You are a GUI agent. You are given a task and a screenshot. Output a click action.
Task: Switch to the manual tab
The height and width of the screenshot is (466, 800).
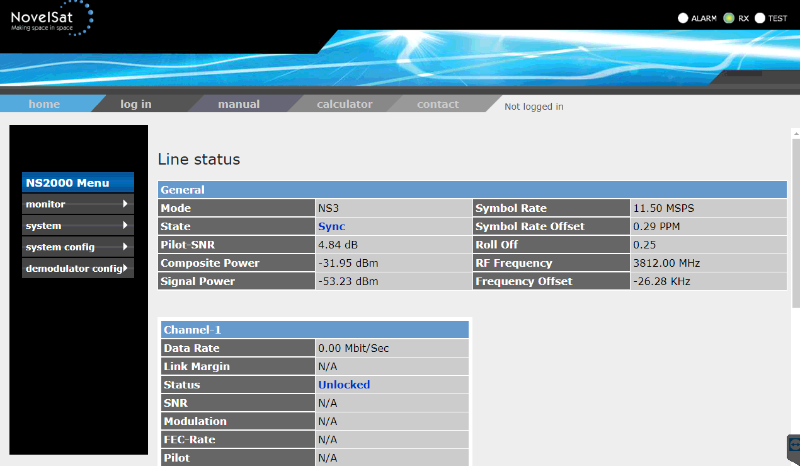[x=238, y=104]
